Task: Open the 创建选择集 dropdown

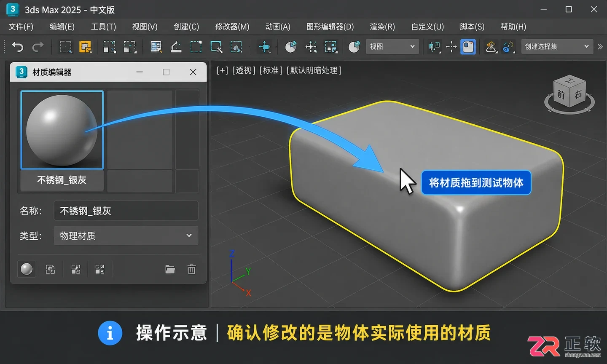Action: [x=557, y=47]
